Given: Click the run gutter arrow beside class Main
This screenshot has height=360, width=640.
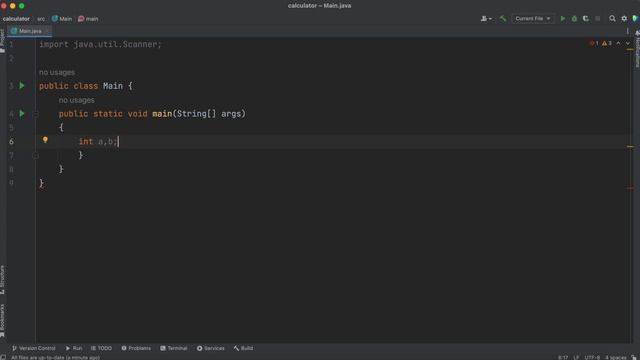Looking at the screenshot, I should point(22,86).
